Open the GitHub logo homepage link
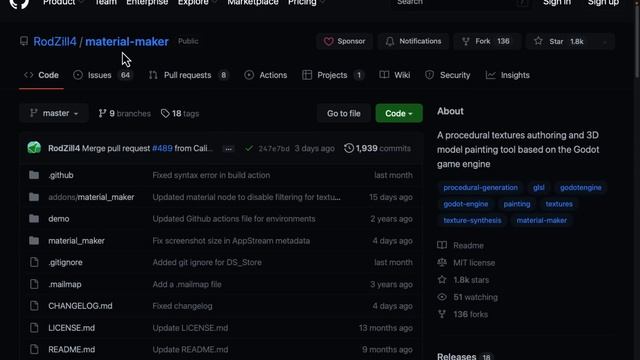This screenshot has height=360, width=640. pos(19,3)
